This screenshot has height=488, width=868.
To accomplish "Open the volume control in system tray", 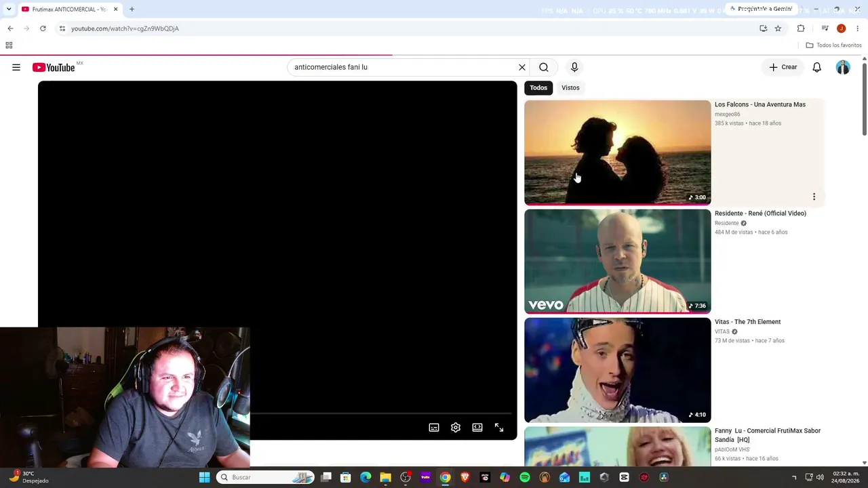I will tap(820, 477).
